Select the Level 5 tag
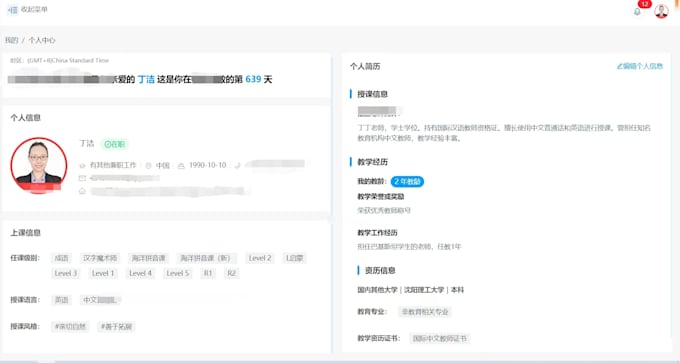The image size is (680, 363). (178, 273)
